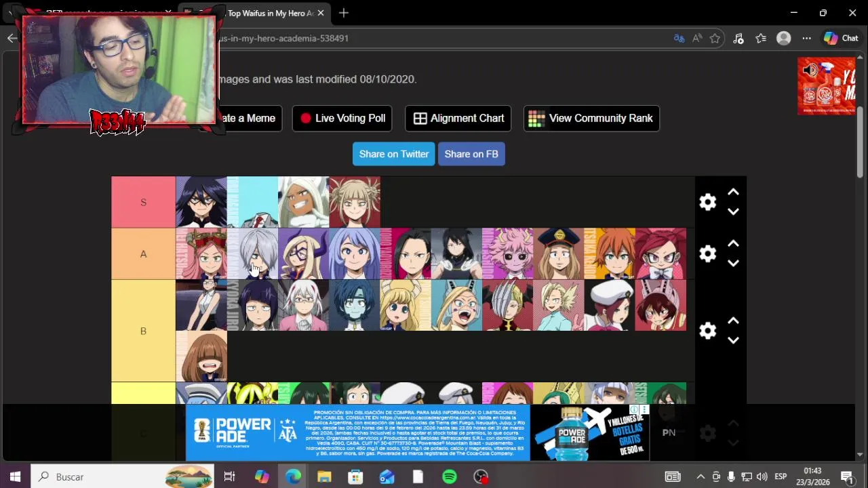Viewport: 868px width, 488px height.
Task: Share tier list on Twitter
Action: click(x=394, y=154)
